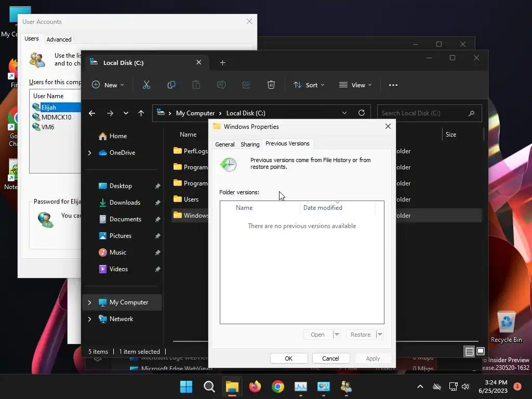The width and height of the screenshot is (532, 399).
Task: Click the Share icon in Explorer toolbar
Action: click(x=246, y=85)
